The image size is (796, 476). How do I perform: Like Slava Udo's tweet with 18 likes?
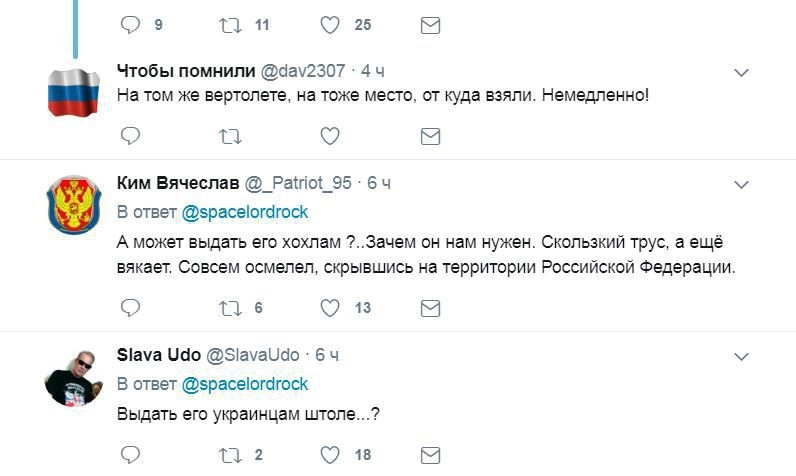click(x=333, y=455)
